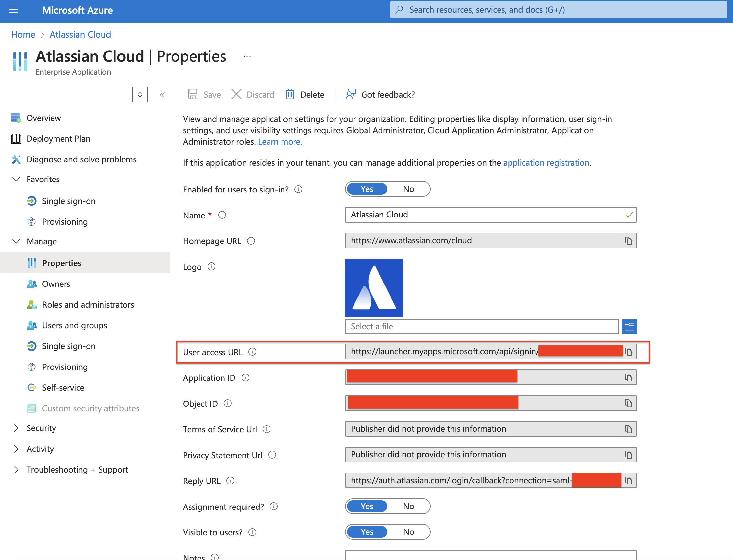Screen dimensions: 733x560
Task: Delete the enterprise application
Action: click(x=305, y=95)
